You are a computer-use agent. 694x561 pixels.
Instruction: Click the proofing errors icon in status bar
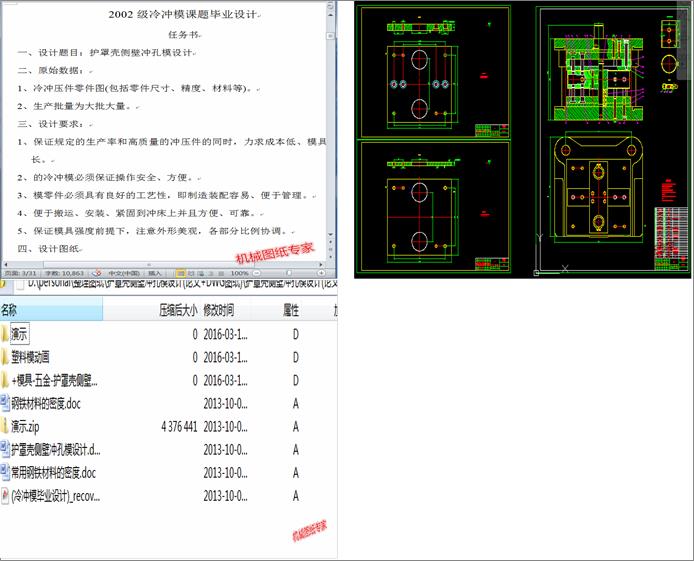(96, 273)
